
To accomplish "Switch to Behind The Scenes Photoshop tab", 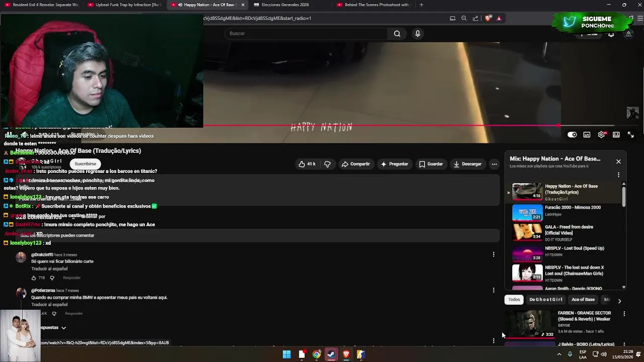I will pos(373,5).
